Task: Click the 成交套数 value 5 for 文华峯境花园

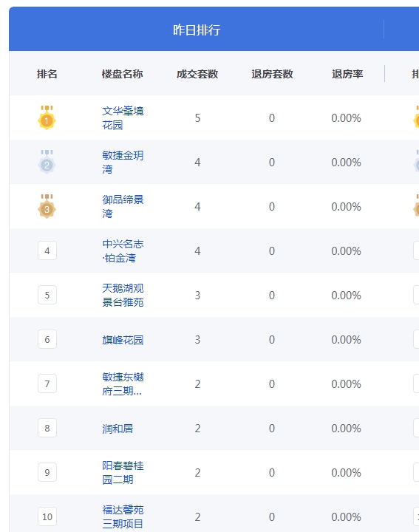Action: pyautogui.click(x=197, y=118)
